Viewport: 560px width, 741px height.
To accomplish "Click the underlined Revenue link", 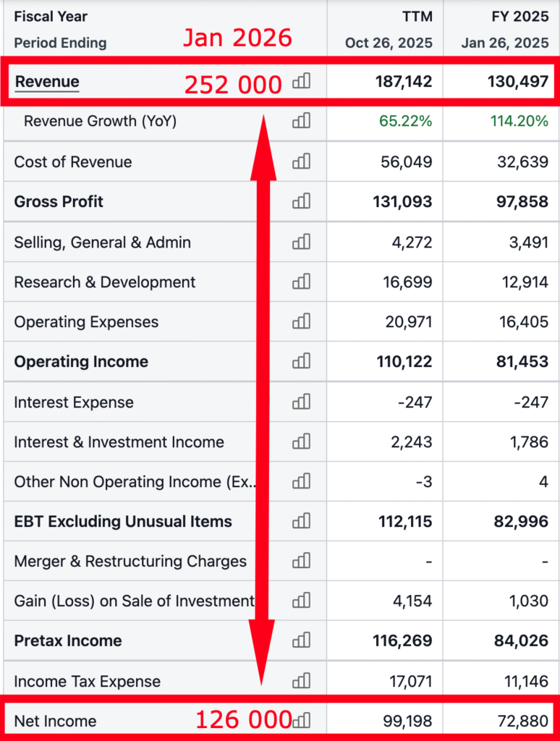I will click(47, 82).
